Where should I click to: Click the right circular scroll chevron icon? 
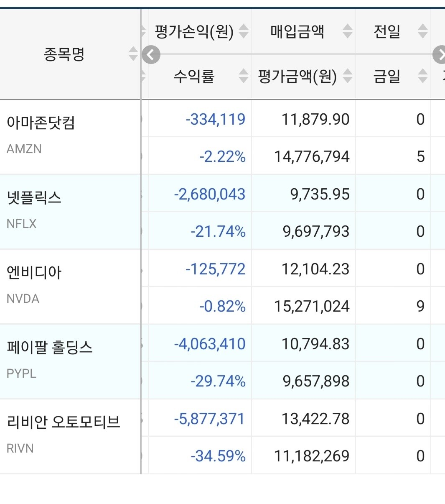pos(441,54)
